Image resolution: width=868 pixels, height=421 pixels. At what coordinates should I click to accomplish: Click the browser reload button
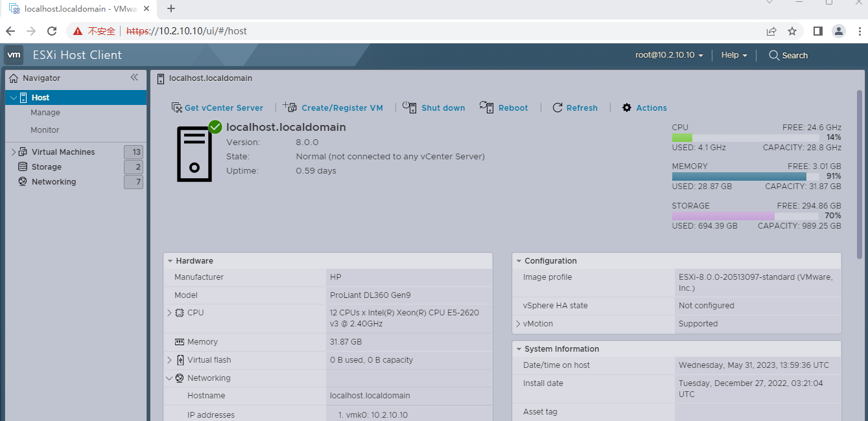pyautogui.click(x=53, y=31)
